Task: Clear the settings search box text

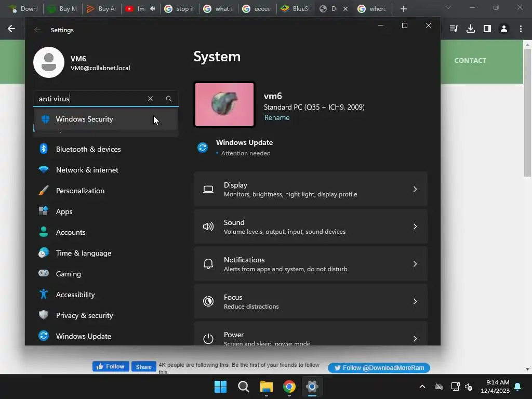Action: (150, 99)
